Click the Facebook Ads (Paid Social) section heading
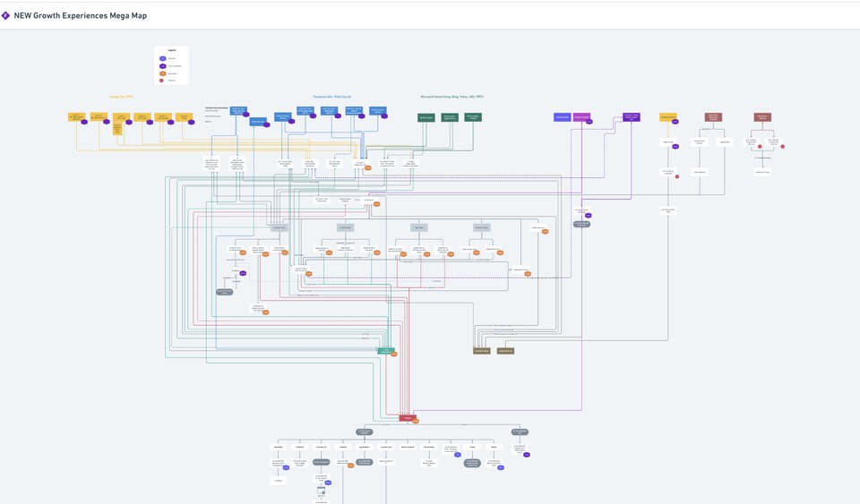 tap(331, 97)
